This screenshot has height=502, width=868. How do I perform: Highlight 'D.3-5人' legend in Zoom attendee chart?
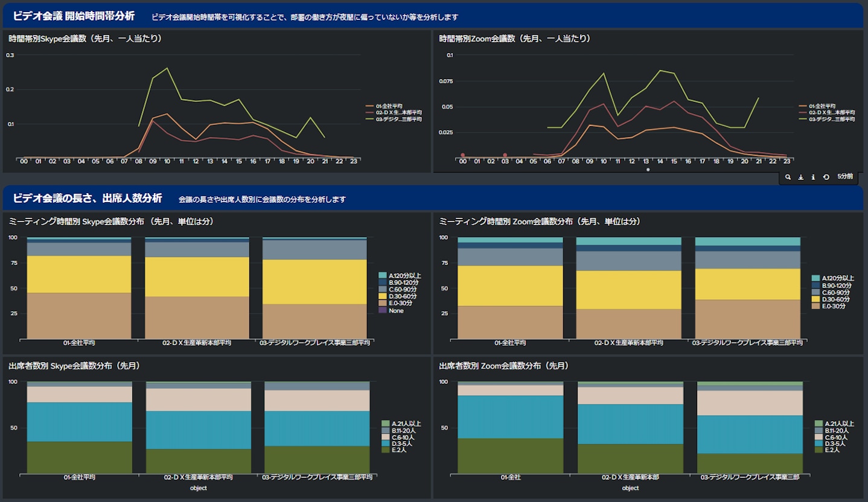[x=830, y=443]
